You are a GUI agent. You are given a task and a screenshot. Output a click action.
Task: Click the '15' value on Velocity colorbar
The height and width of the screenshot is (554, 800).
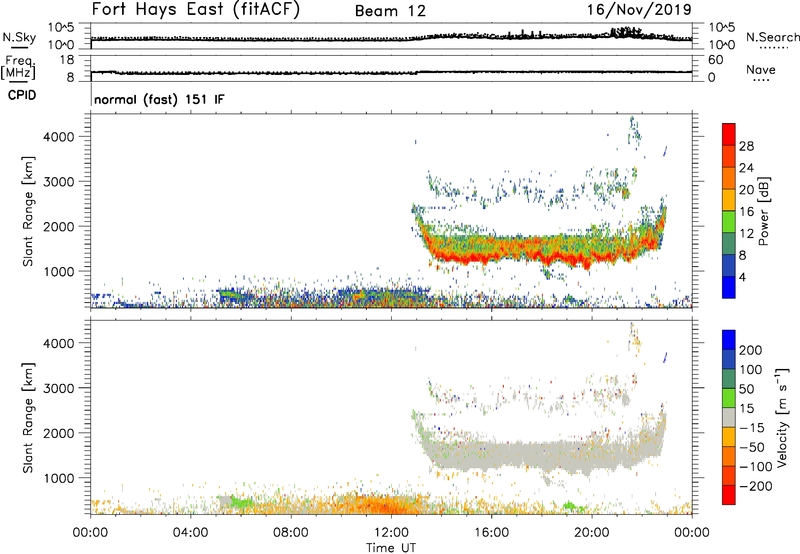(x=746, y=408)
